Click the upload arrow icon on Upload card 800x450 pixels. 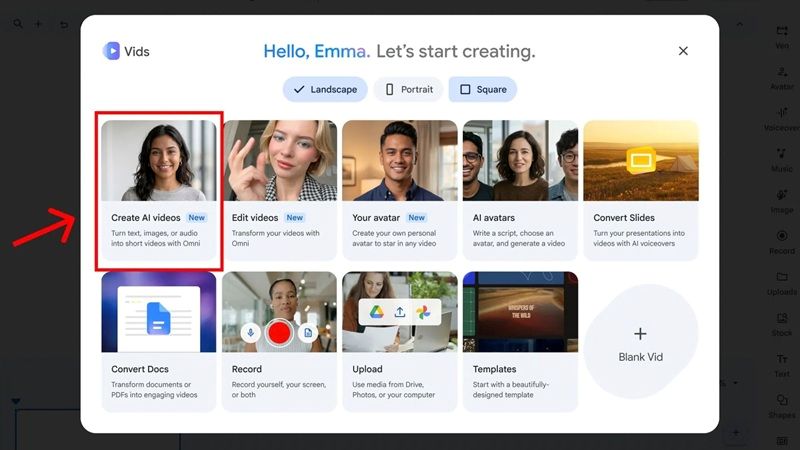[400, 312]
